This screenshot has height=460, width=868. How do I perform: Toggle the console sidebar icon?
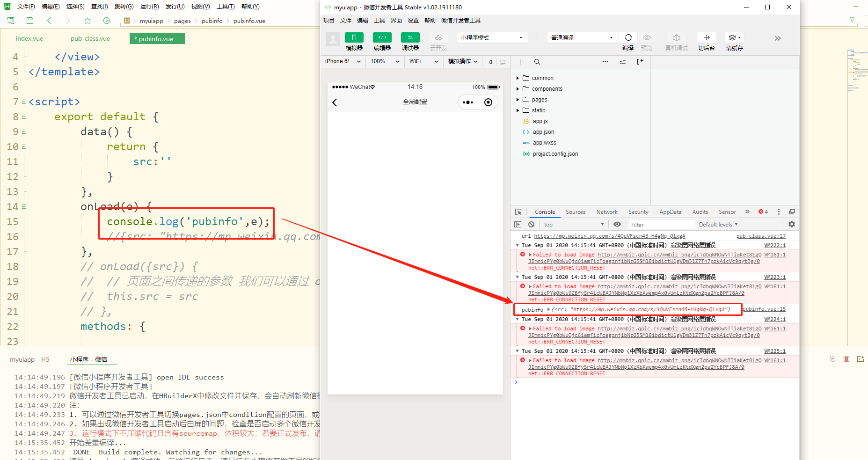[518, 225]
